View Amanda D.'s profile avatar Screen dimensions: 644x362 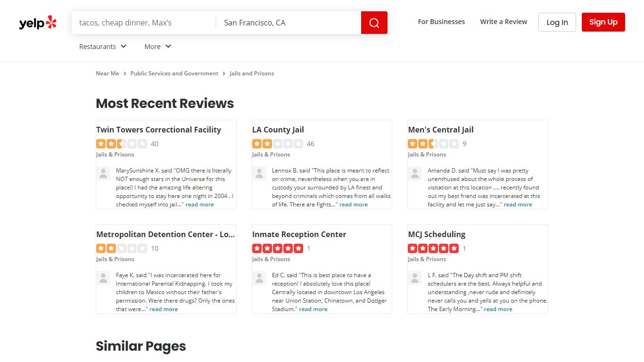tap(415, 173)
